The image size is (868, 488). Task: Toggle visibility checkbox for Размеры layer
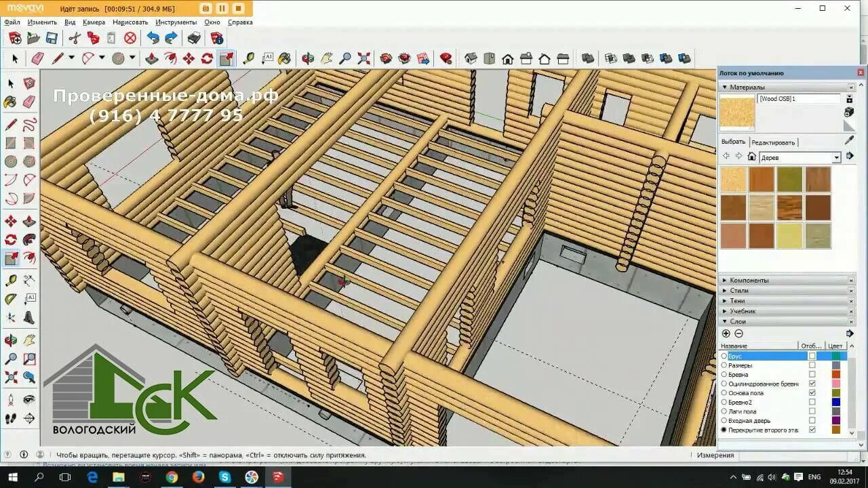coord(812,365)
